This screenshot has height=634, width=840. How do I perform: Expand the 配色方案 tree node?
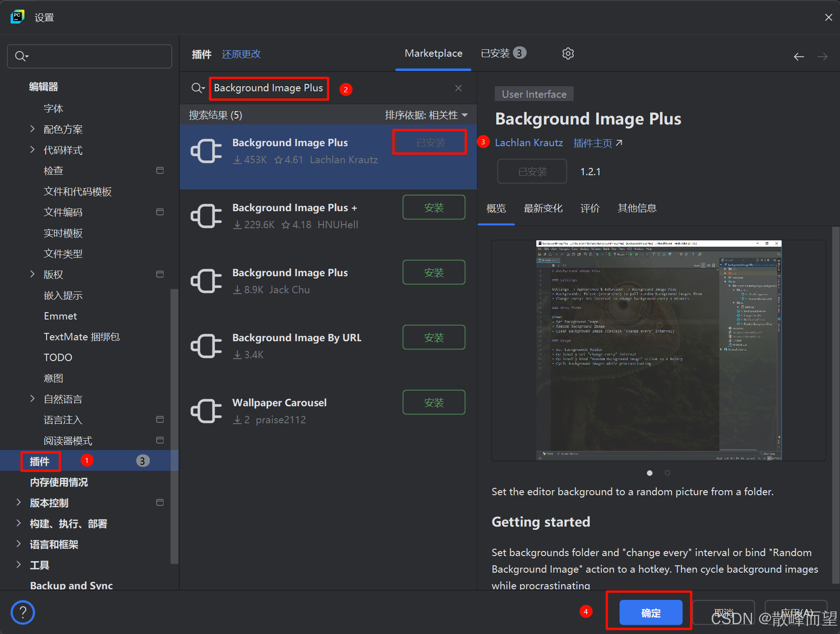pyautogui.click(x=32, y=129)
